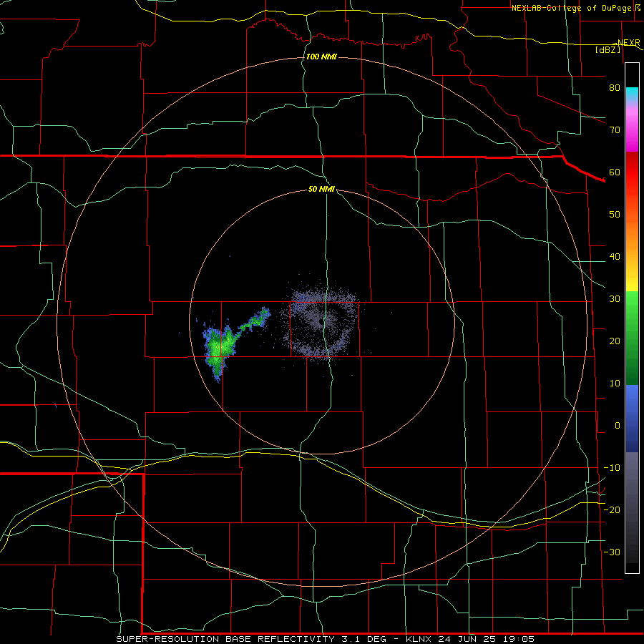Click the 40 value on the dBZ scale
The width and height of the screenshot is (644, 644).
pos(615,257)
